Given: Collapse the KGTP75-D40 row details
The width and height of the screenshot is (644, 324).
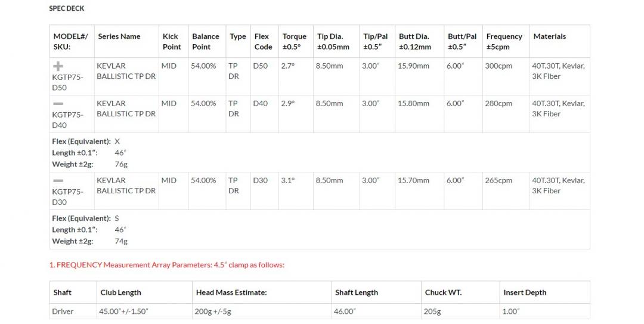Looking at the screenshot, I should [58, 104].
